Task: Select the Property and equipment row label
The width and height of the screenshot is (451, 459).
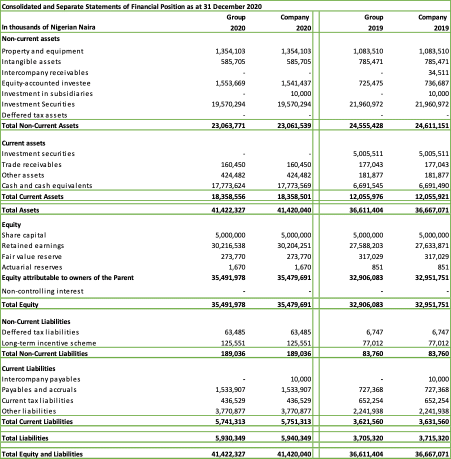Action: coord(42,51)
